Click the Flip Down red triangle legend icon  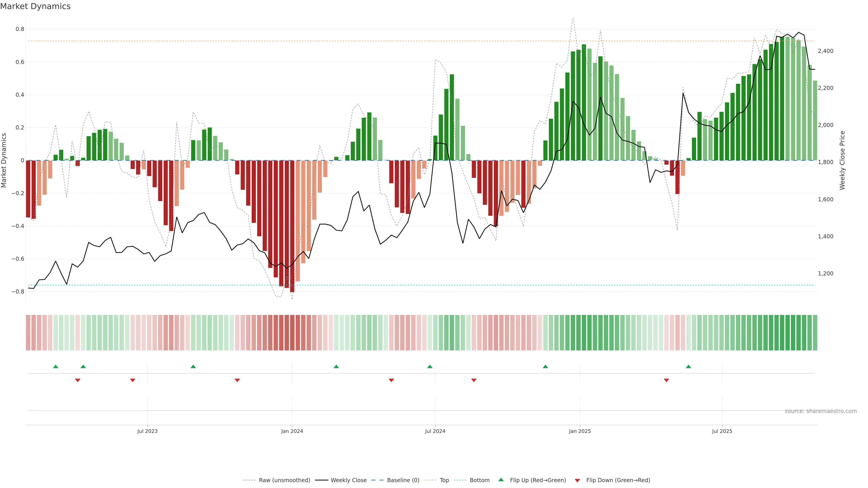point(577,480)
